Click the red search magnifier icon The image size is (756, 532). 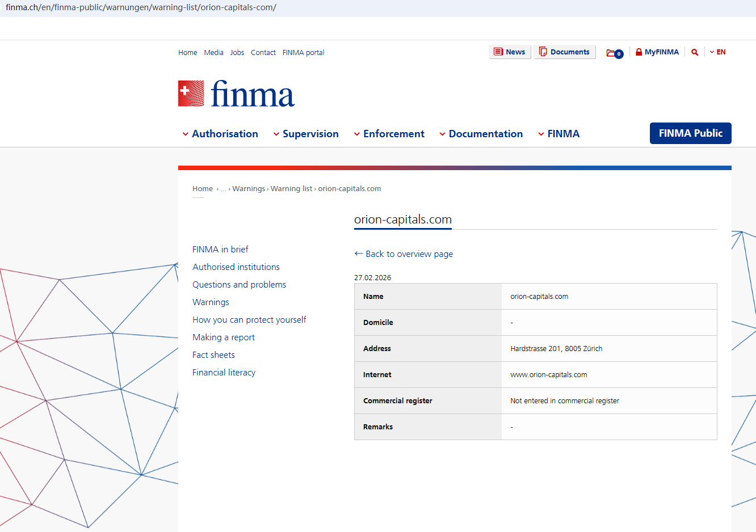695,52
